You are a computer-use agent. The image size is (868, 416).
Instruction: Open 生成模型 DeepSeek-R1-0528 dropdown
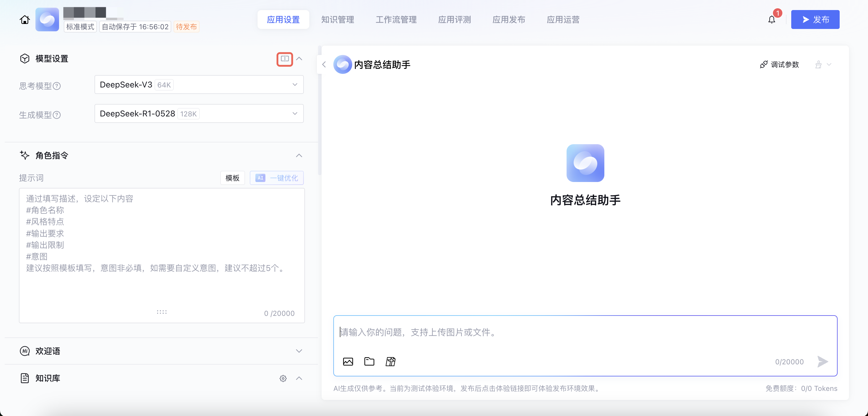click(199, 114)
